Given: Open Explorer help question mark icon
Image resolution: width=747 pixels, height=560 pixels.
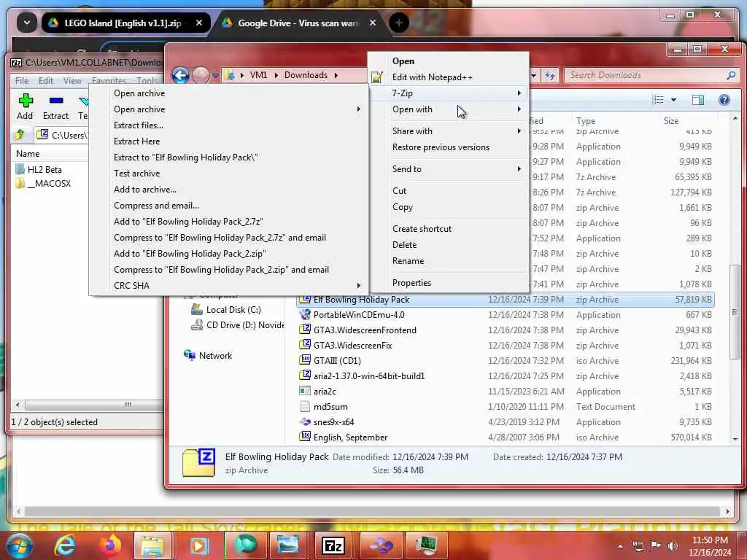Looking at the screenshot, I should click(x=724, y=99).
